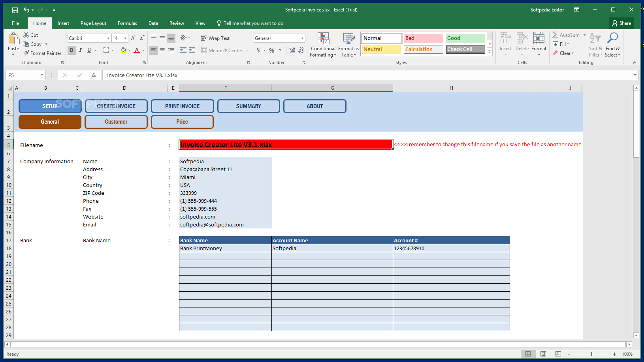The height and width of the screenshot is (362, 644).
Task: Open Sort & Filter menu
Action: (x=595, y=45)
